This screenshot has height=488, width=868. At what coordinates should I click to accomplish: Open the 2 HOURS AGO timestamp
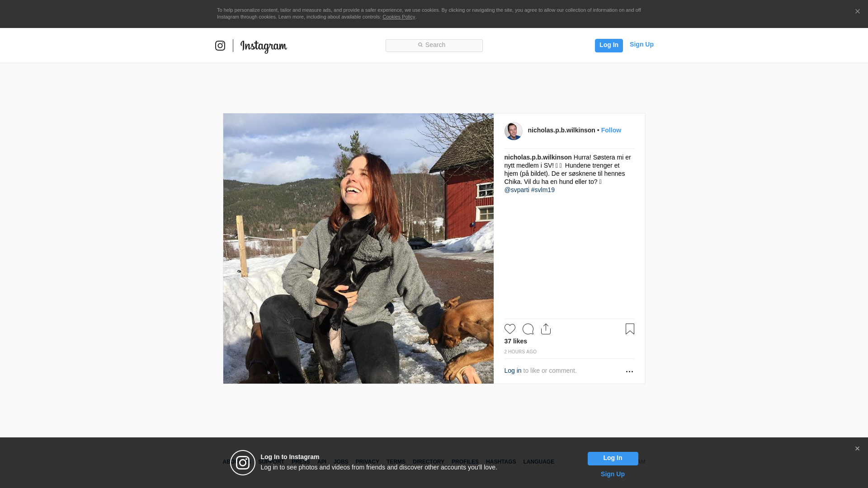click(520, 352)
